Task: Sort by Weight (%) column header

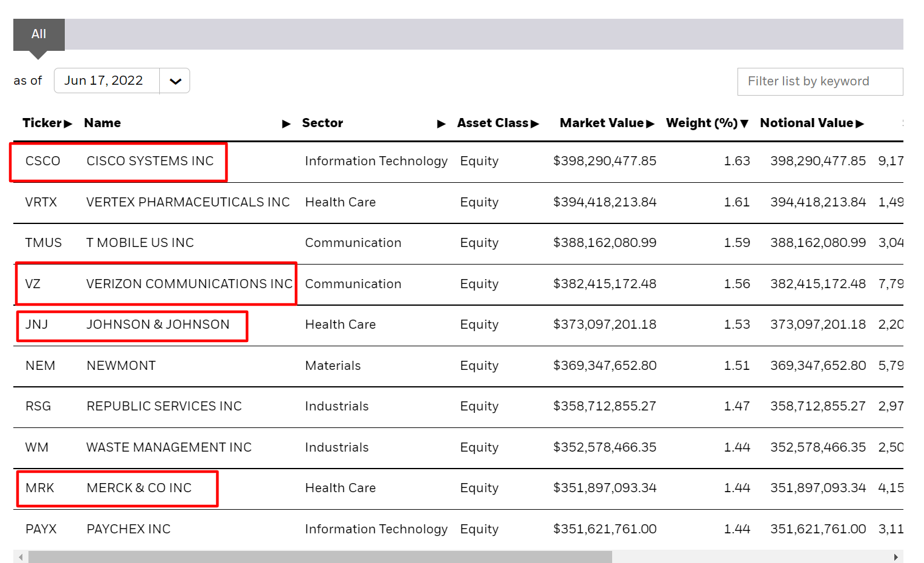Action: click(707, 123)
